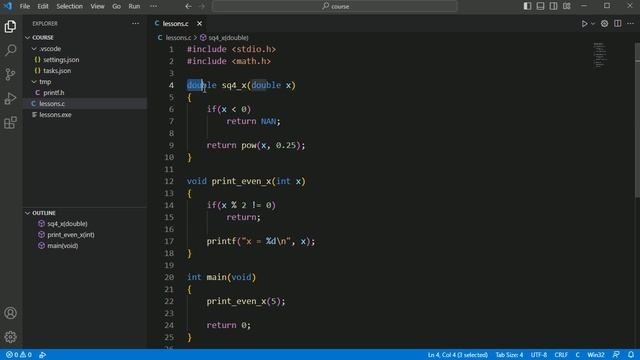Click the gear icon in the editor title bar
Viewport: 640px width, 360px height.
click(x=604, y=24)
